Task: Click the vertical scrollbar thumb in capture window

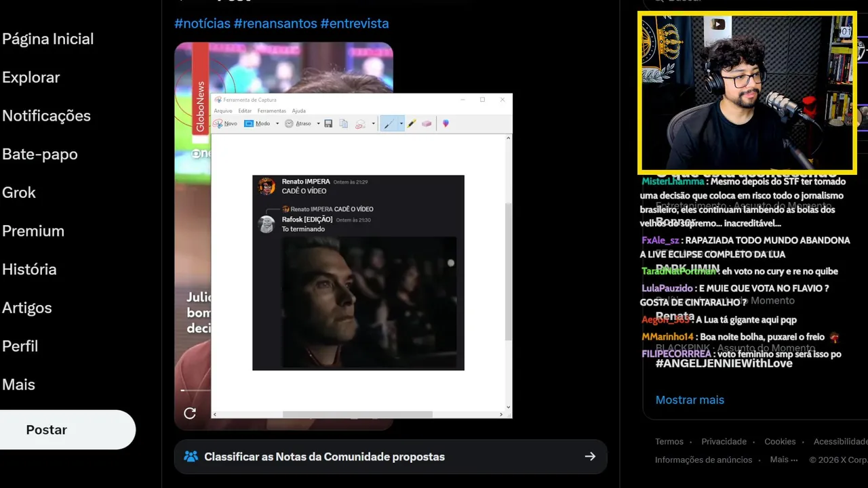Action: click(509, 270)
